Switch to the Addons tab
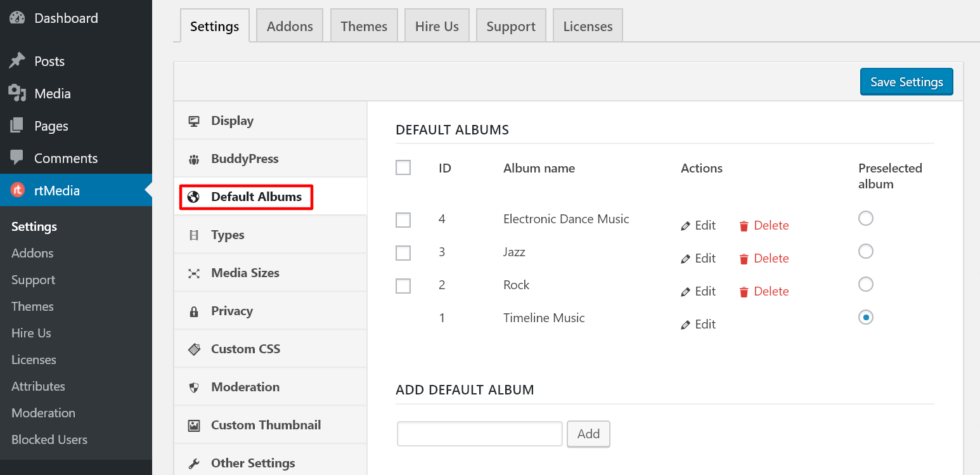This screenshot has height=475, width=980. 289,25
